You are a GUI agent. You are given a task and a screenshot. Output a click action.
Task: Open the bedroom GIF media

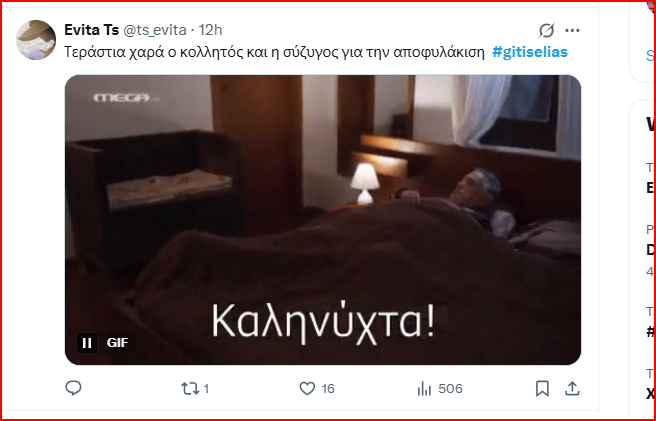tap(323, 220)
